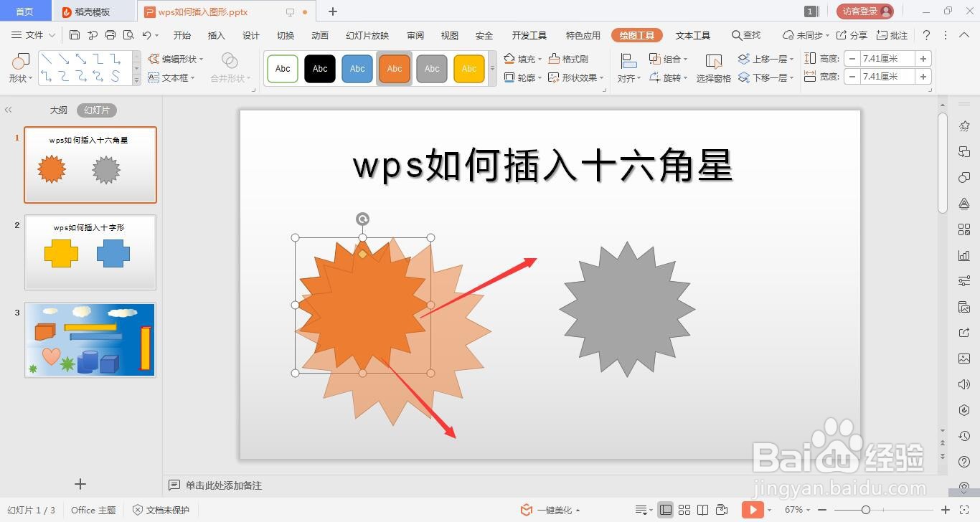Screen dimensions: 980x522
Task: Select the black Abc shape style
Action: (320, 69)
